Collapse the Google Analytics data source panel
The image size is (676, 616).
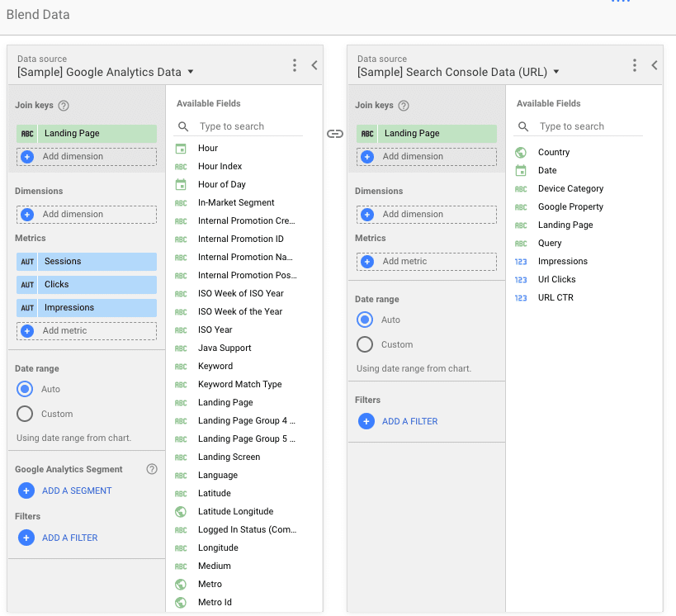pyautogui.click(x=314, y=65)
